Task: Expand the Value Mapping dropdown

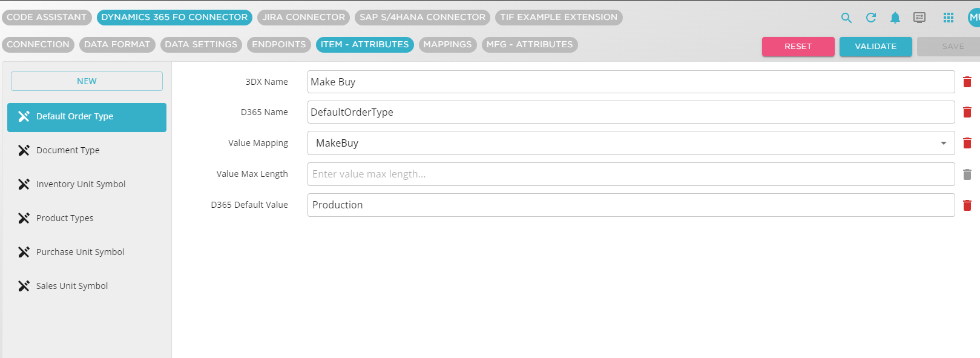Action: (x=943, y=143)
